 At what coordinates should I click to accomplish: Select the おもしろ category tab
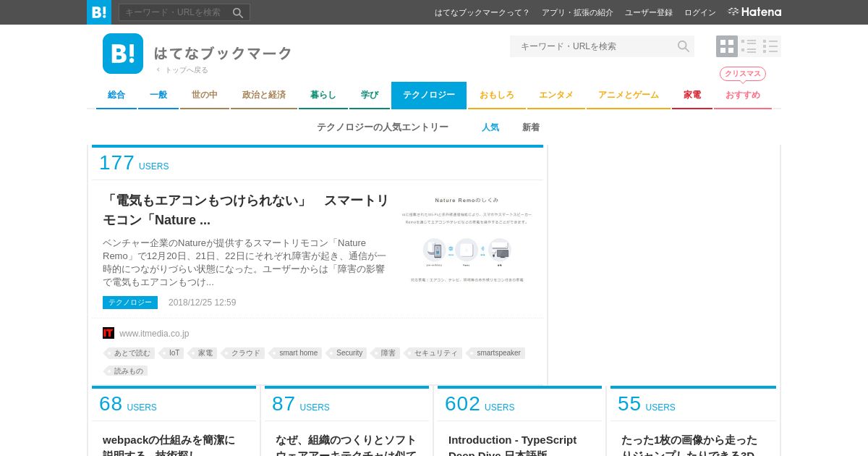(497, 95)
